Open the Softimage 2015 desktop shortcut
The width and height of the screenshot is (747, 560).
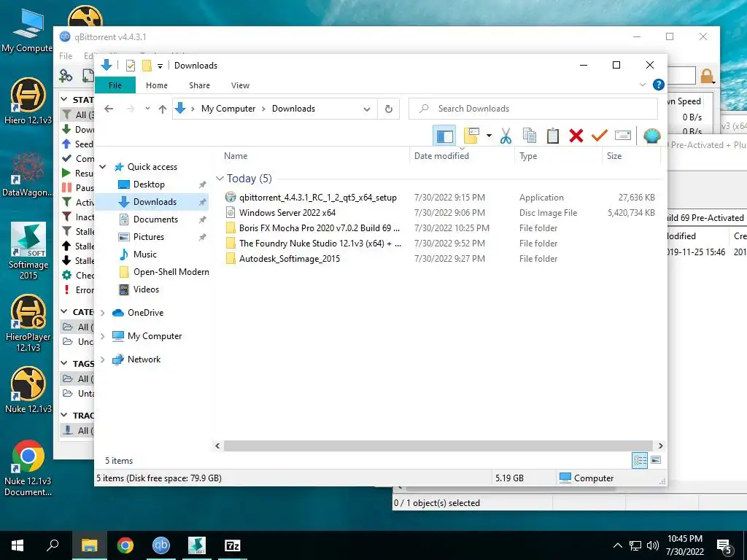tap(28, 251)
